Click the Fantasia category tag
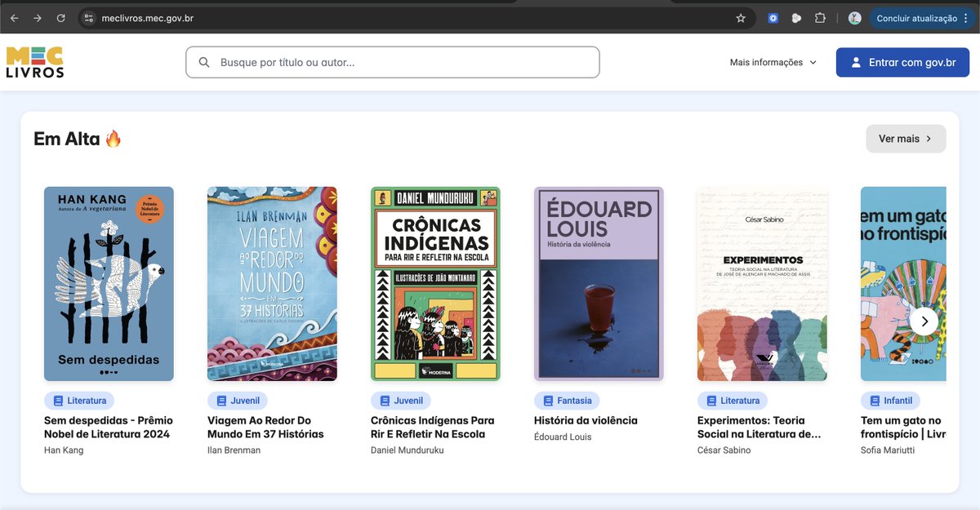 [567, 401]
